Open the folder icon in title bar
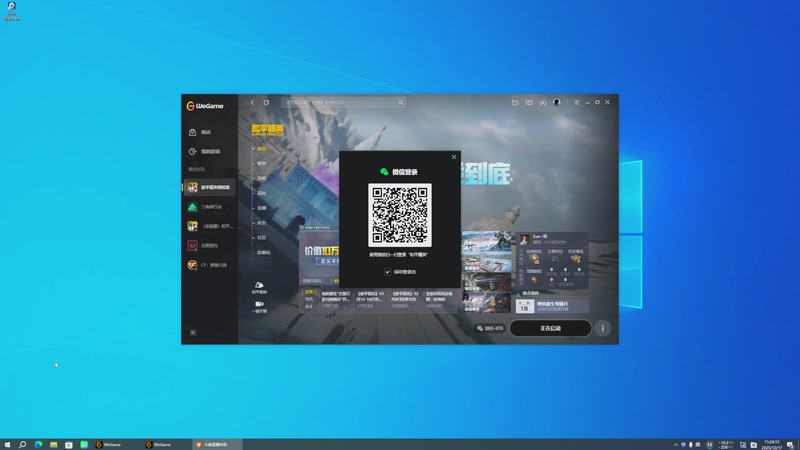Image resolution: width=800 pixels, height=450 pixels. [515, 102]
